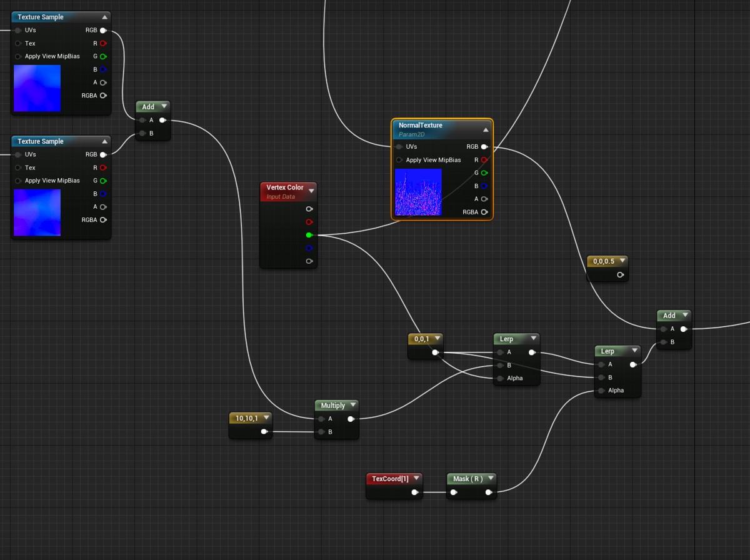
Task: Click the Alpha input pin on the right Lerp node
Action: tap(601, 390)
